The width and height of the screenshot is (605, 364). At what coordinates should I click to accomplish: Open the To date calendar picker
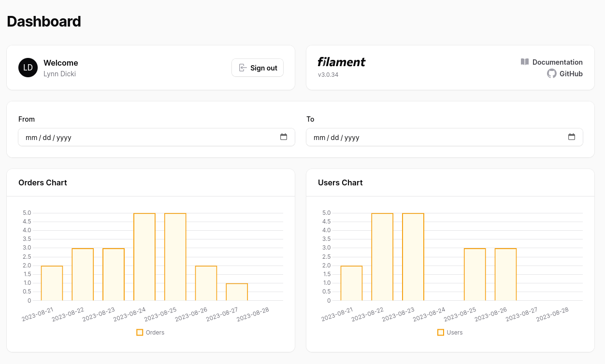pyautogui.click(x=572, y=137)
